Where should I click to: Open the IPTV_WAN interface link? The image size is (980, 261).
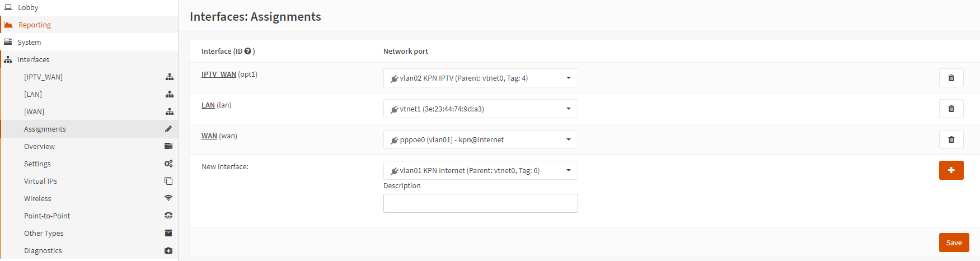(x=219, y=74)
